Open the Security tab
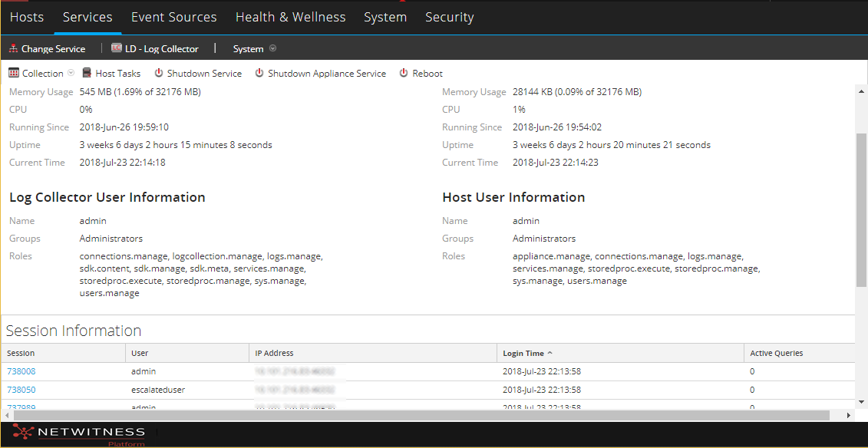The height and width of the screenshot is (448, 868). (450, 17)
